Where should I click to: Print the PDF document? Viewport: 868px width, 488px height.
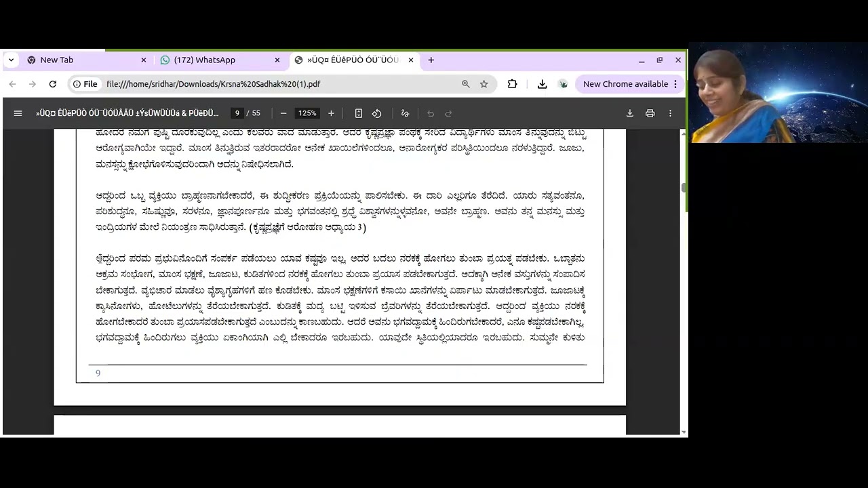coord(650,113)
